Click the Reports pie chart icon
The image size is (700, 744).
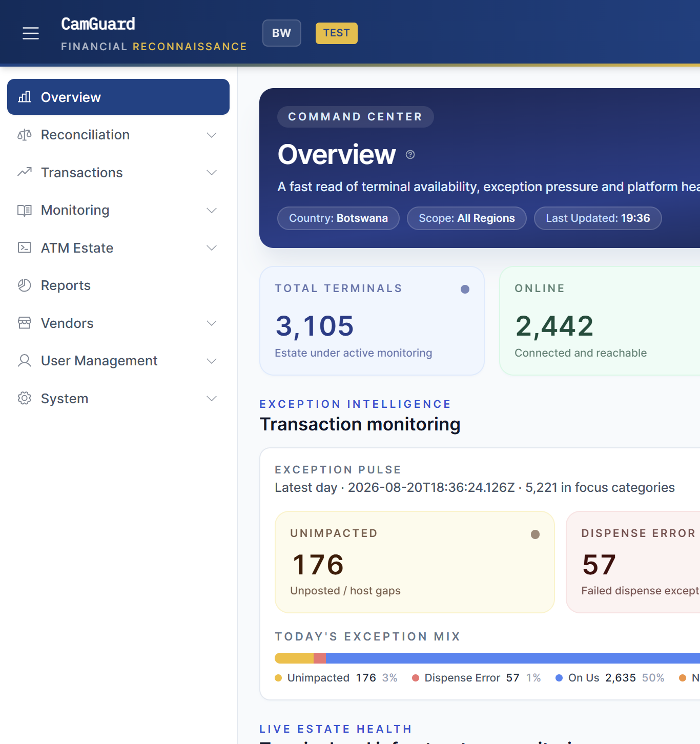point(25,285)
